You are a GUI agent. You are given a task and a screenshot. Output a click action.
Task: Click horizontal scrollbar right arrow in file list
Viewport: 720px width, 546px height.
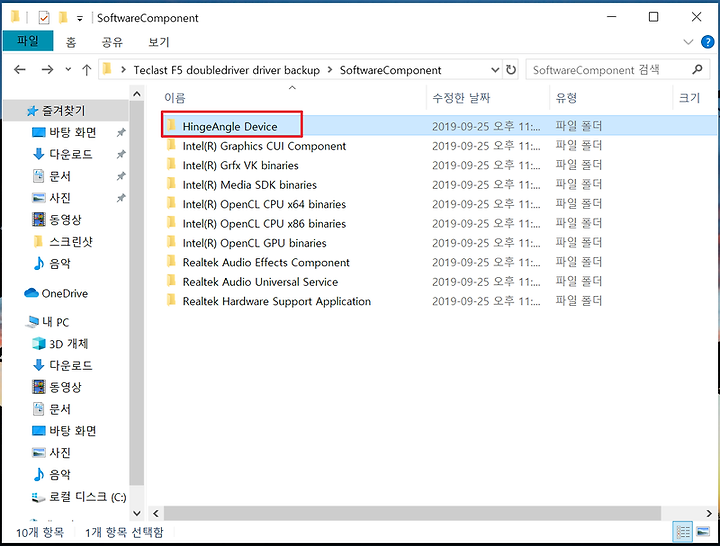[x=709, y=513]
